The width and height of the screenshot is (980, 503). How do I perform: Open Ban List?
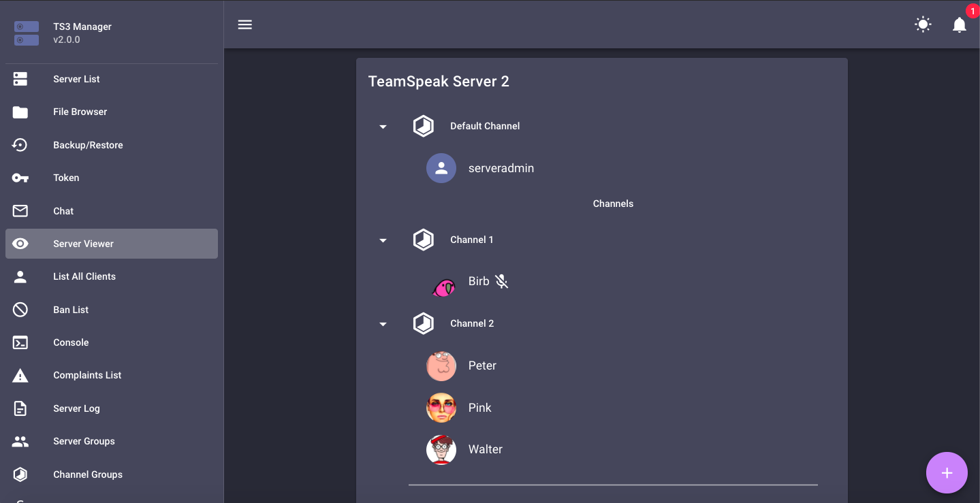112,310
